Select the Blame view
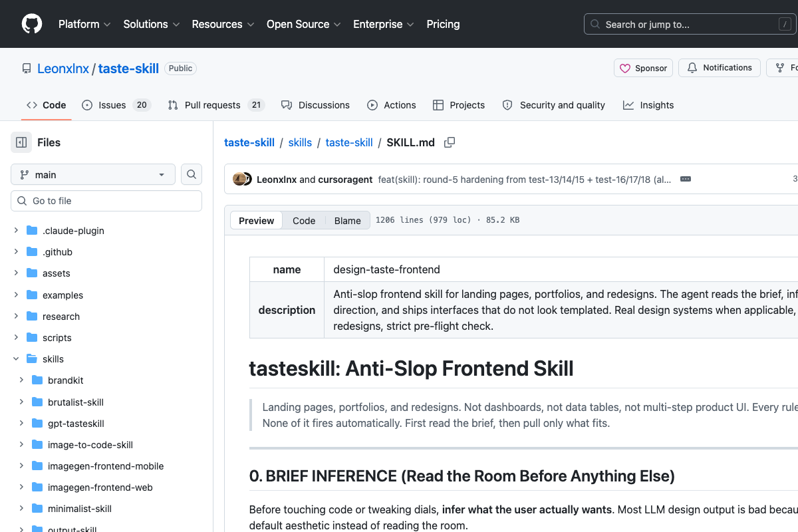798x532 pixels. (x=347, y=221)
